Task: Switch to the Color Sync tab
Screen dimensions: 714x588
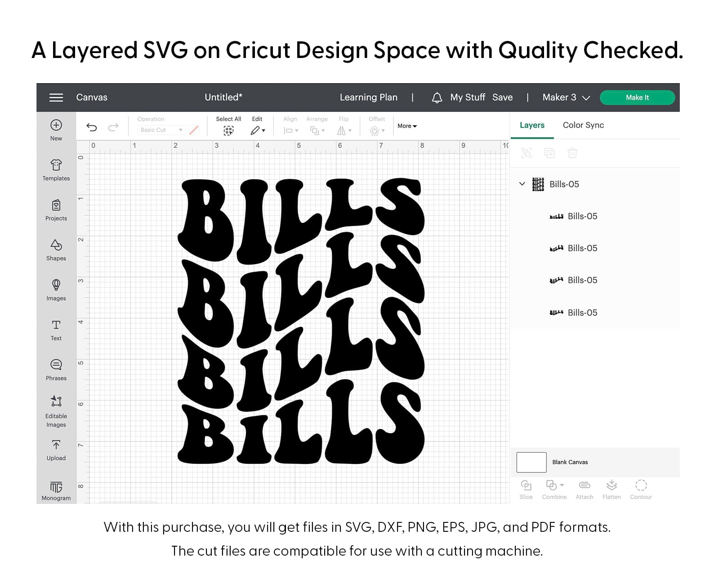Action: pos(583,125)
